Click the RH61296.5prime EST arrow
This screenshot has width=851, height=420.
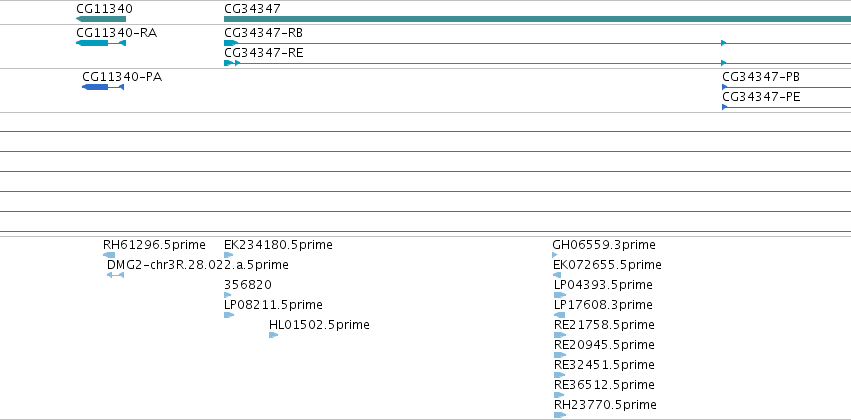pos(109,255)
